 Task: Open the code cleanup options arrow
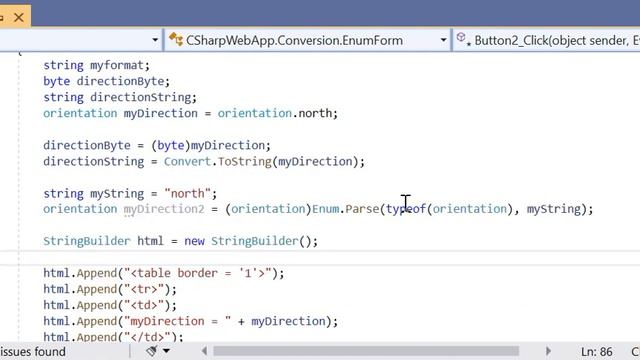point(166,351)
